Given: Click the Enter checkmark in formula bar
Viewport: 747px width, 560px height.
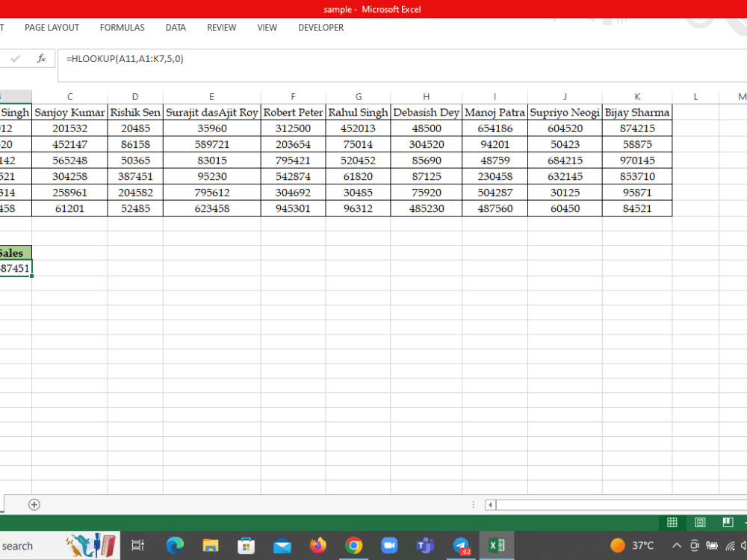Looking at the screenshot, I should point(15,58).
